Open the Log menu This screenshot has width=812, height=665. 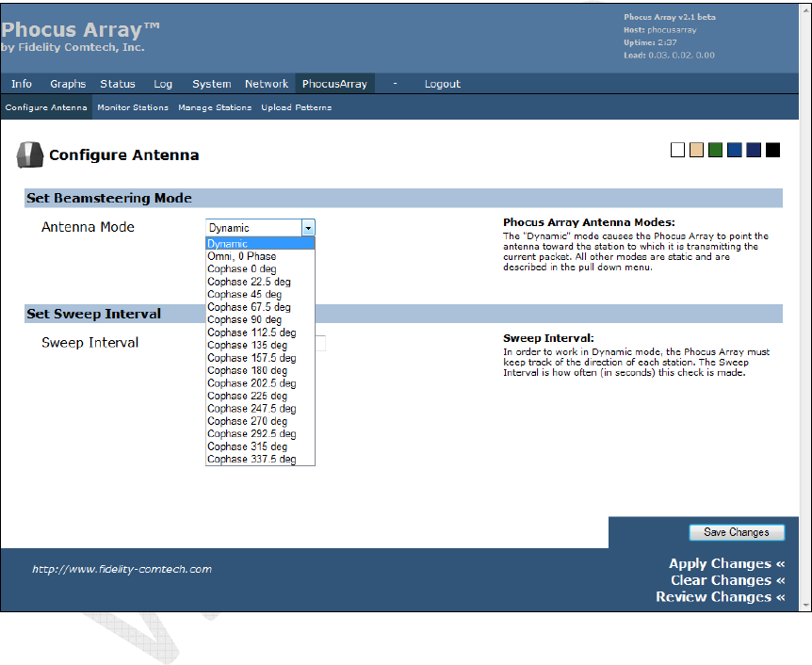[x=163, y=84]
